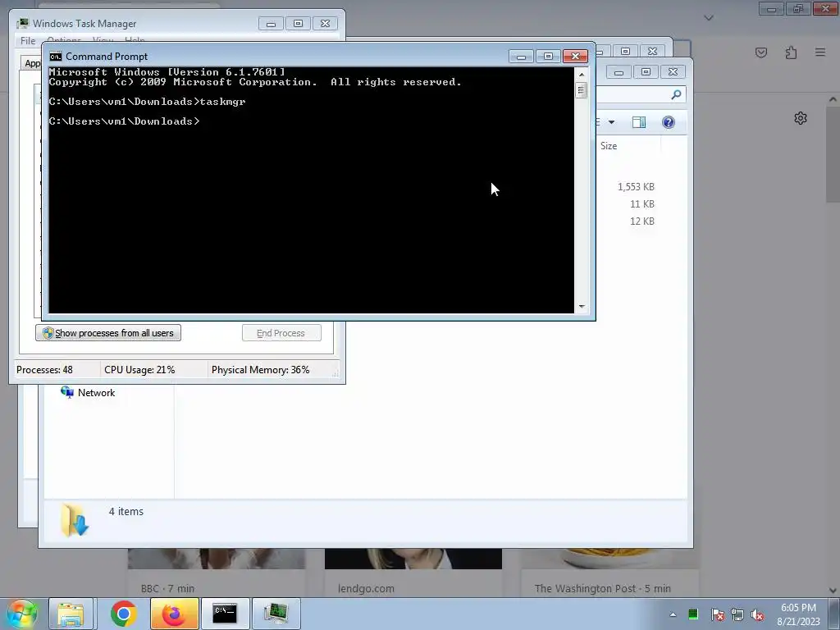Screen dimensions: 840x630
Task: Click CPU Usage: 21% in the status bar
Action: pyautogui.click(x=139, y=370)
